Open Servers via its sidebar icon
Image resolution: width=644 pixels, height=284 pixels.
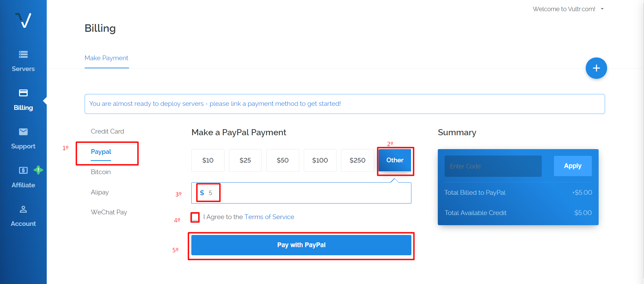pos(23,54)
